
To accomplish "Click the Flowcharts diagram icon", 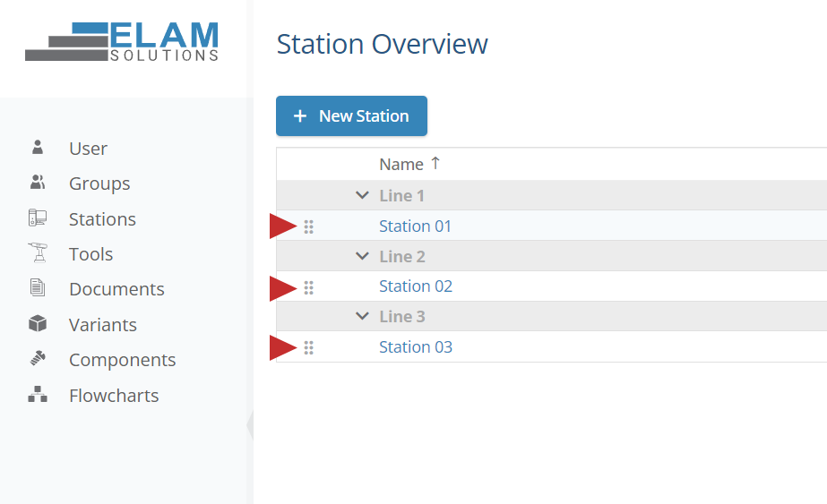I will tap(38, 395).
